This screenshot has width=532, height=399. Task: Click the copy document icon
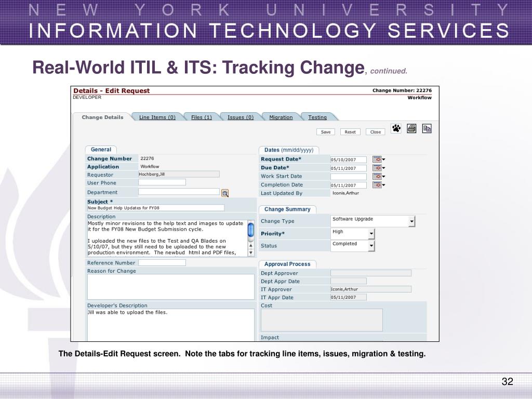coord(427,129)
